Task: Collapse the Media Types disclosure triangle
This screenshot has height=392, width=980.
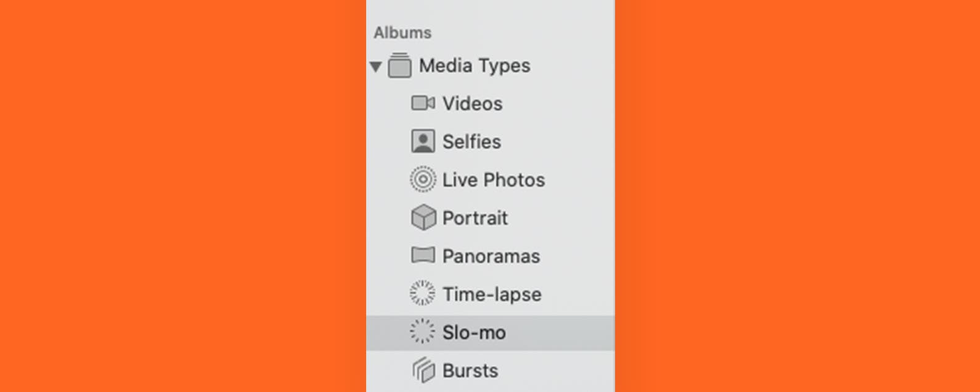Action: (375, 66)
